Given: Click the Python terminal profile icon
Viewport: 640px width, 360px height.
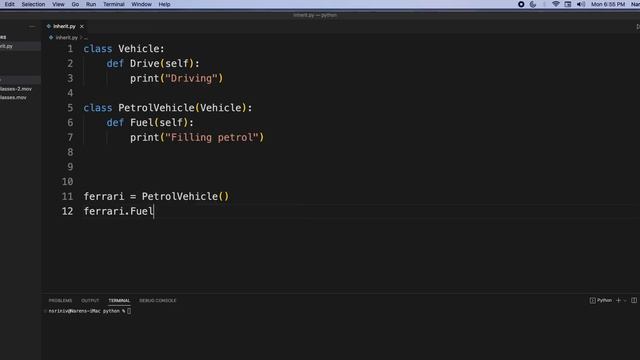Looking at the screenshot, I should [x=592, y=300].
